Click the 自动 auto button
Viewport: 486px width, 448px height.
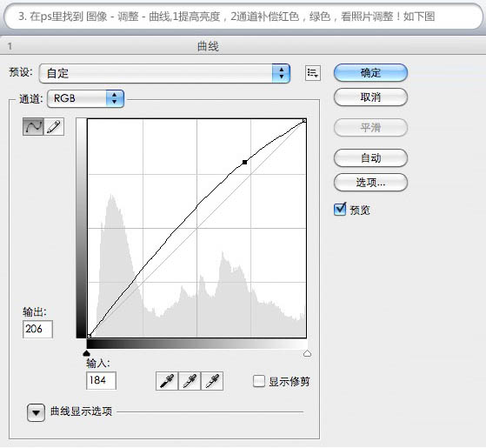(x=370, y=157)
